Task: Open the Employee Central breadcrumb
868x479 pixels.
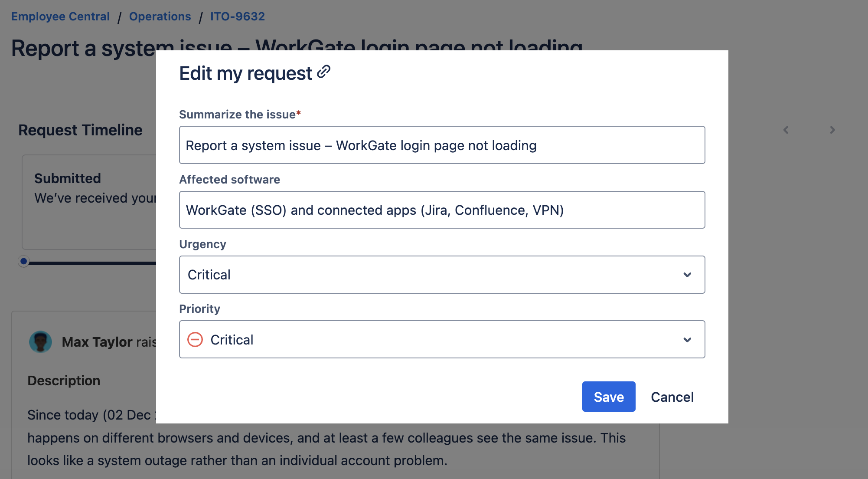Action: pos(60,16)
